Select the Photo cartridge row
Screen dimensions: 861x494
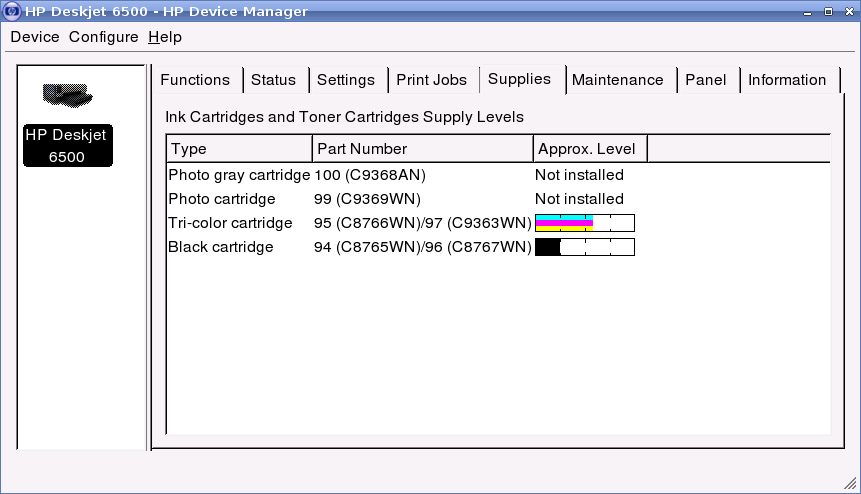click(499, 199)
